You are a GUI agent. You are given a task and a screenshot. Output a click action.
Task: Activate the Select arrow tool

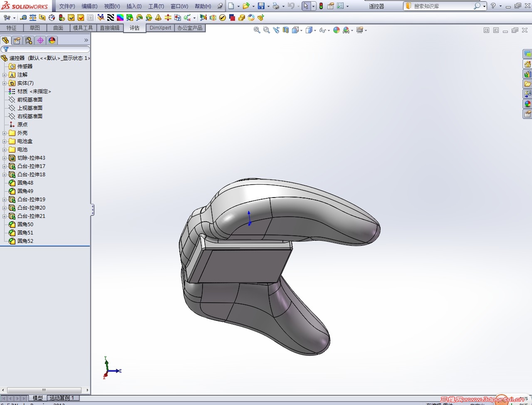pos(306,6)
